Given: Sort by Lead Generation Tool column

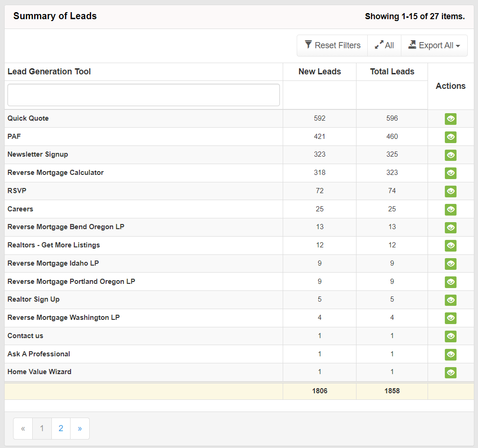Looking at the screenshot, I should click(49, 72).
